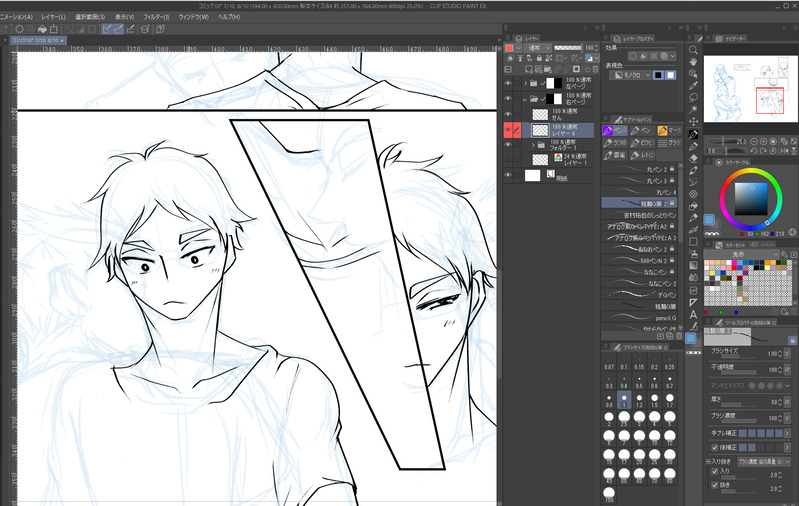Viewport: 799px width, 506px height.
Task: Select the Gradient tool
Action: (x=693, y=265)
